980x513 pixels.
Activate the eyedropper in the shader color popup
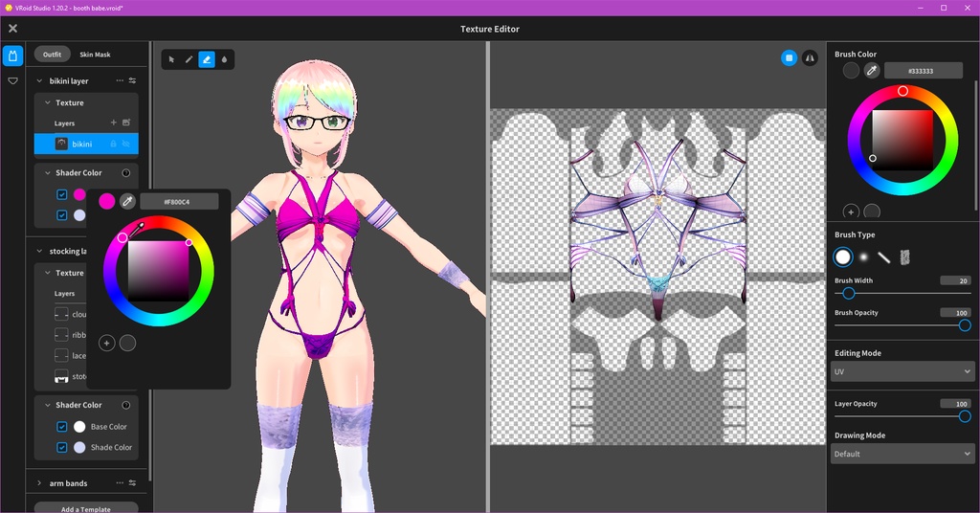(x=127, y=201)
